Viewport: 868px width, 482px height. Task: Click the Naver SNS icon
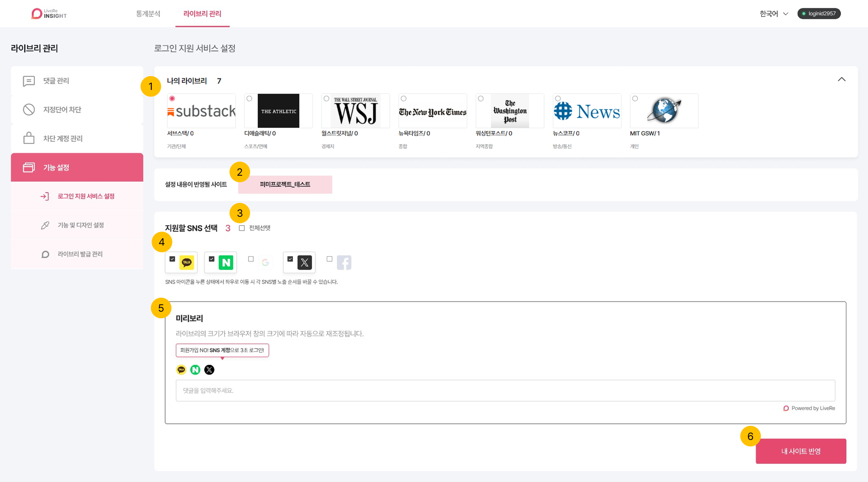pos(226,262)
